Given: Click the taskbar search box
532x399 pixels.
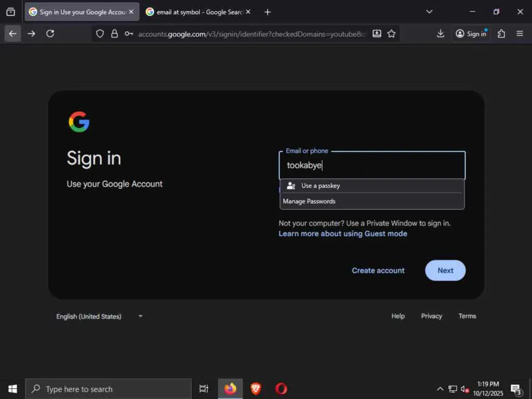Looking at the screenshot, I should coord(109,389).
